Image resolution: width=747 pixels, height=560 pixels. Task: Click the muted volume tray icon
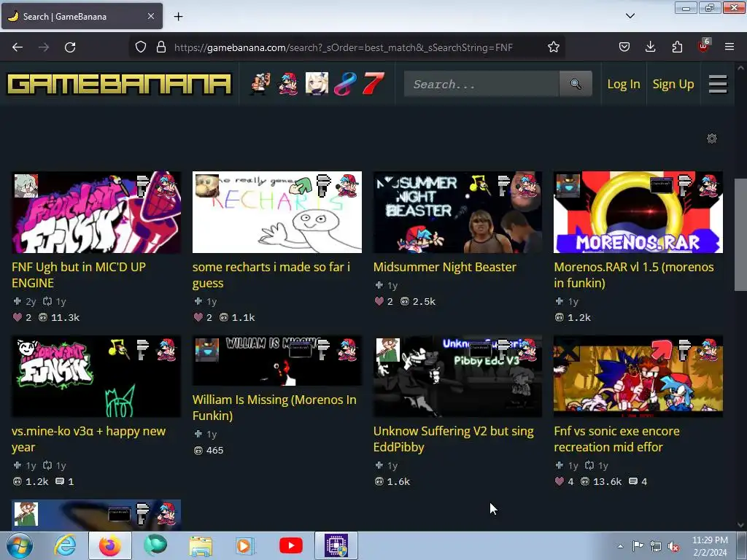[673, 546]
